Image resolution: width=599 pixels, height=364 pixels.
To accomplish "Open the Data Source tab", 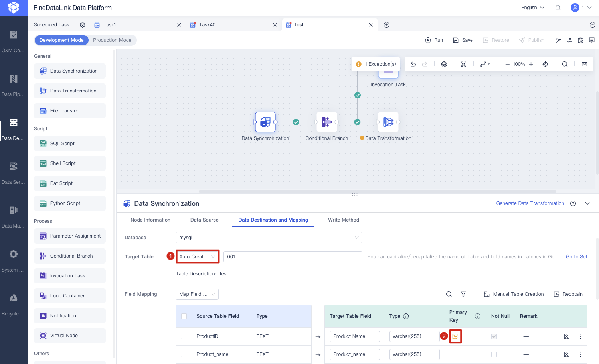I will [x=204, y=220].
